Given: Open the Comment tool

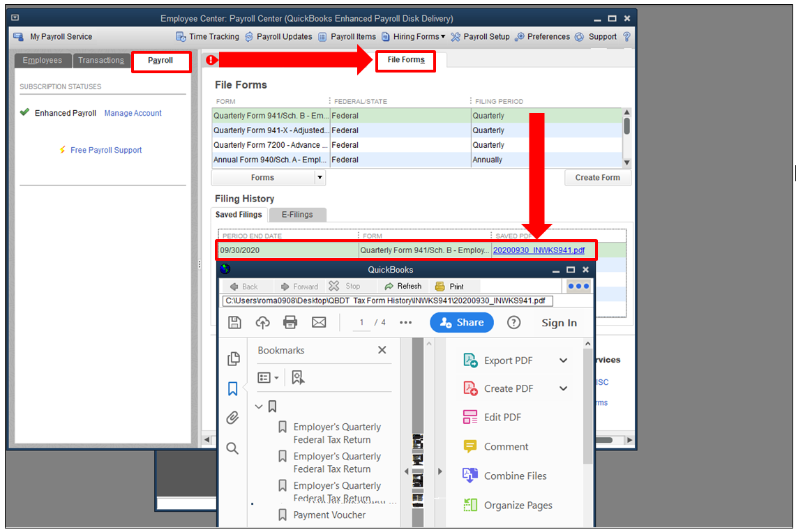Looking at the screenshot, I should tap(496, 447).
